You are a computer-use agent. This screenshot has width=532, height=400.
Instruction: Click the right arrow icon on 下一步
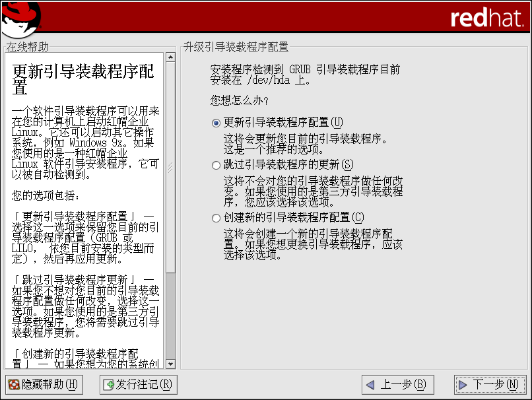coord(463,385)
